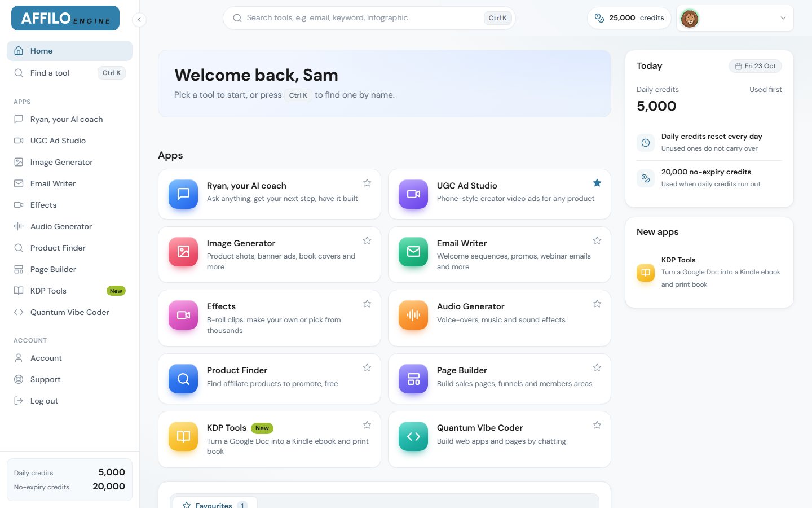Open the teal Quantum Vibe Coder code icon

pyautogui.click(x=413, y=436)
